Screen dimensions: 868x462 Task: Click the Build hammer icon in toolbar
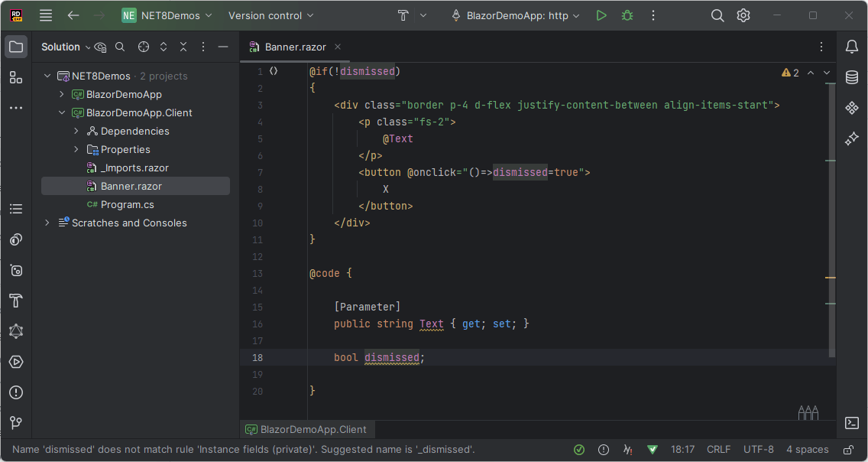click(x=403, y=15)
